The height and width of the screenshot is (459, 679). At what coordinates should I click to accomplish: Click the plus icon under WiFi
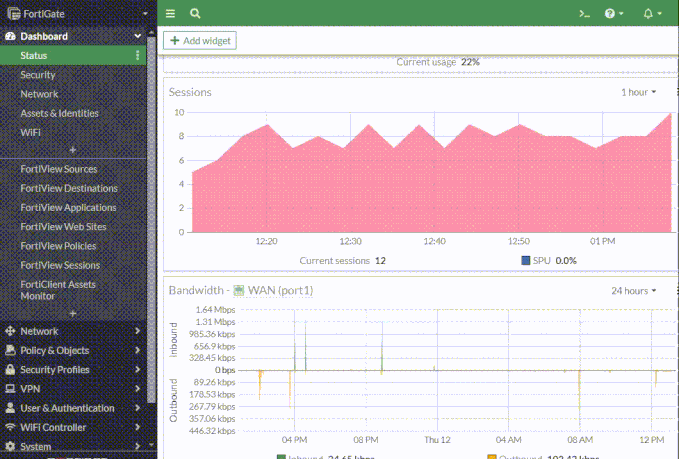(x=72, y=149)
